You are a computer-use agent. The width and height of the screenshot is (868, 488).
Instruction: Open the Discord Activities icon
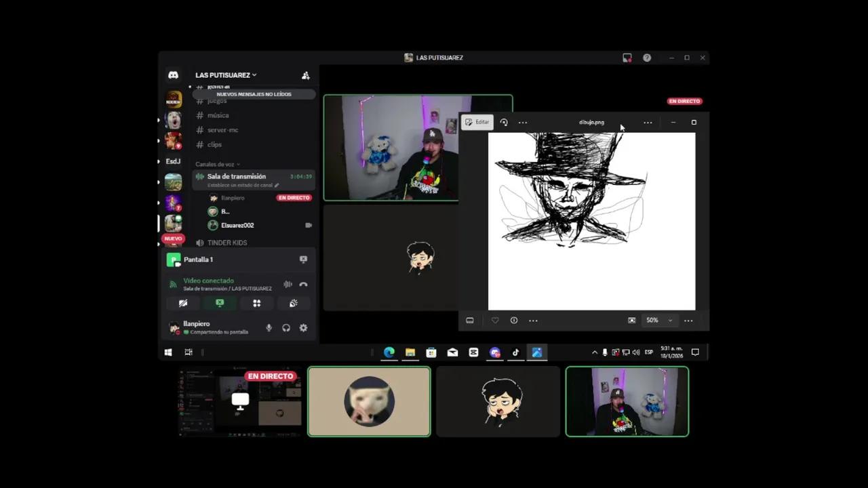257,303
